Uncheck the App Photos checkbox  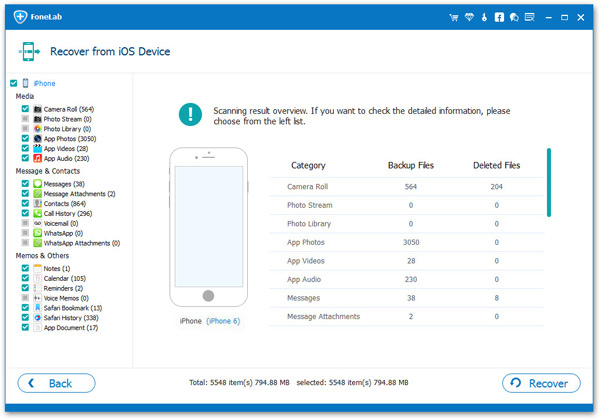(25, 138)
